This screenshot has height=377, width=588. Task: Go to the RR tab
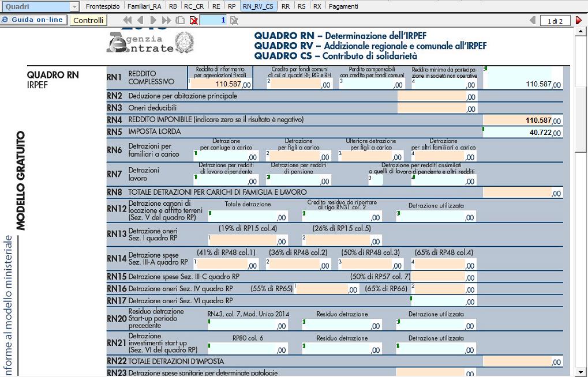[286, 6]
